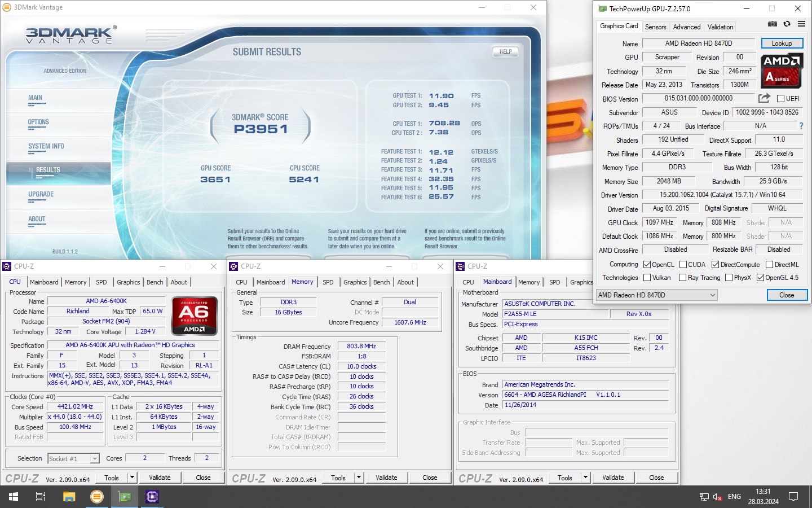The height and width of the screenshot is (508, 812).
Task: Open Tools dropdown arrow in Memory window
Action: pyautogui.click(x=359, y=478)
